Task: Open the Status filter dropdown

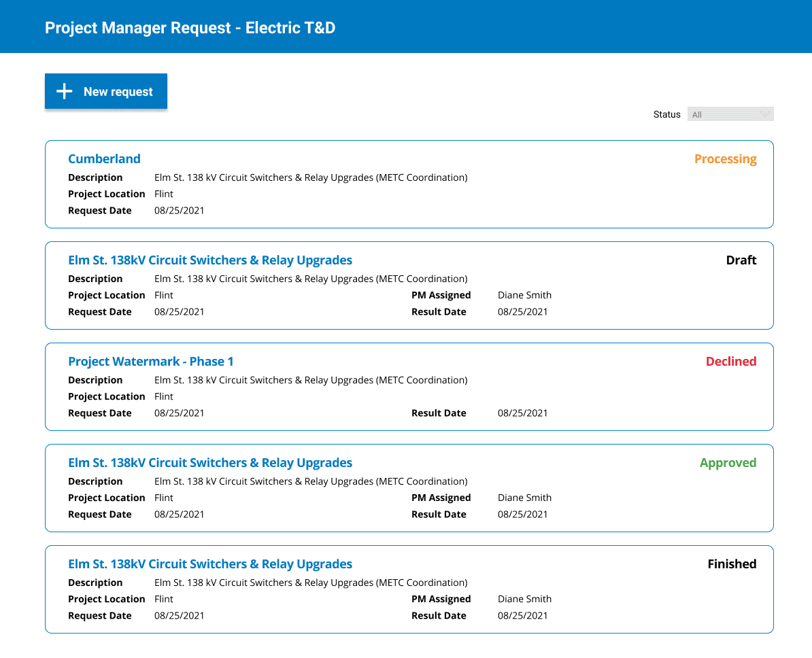Action: [730, 114]
